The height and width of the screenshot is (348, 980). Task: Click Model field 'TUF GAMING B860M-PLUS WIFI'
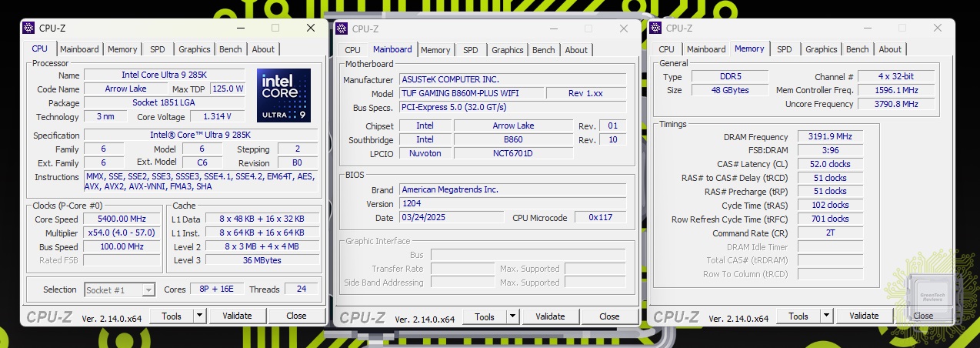471,93
